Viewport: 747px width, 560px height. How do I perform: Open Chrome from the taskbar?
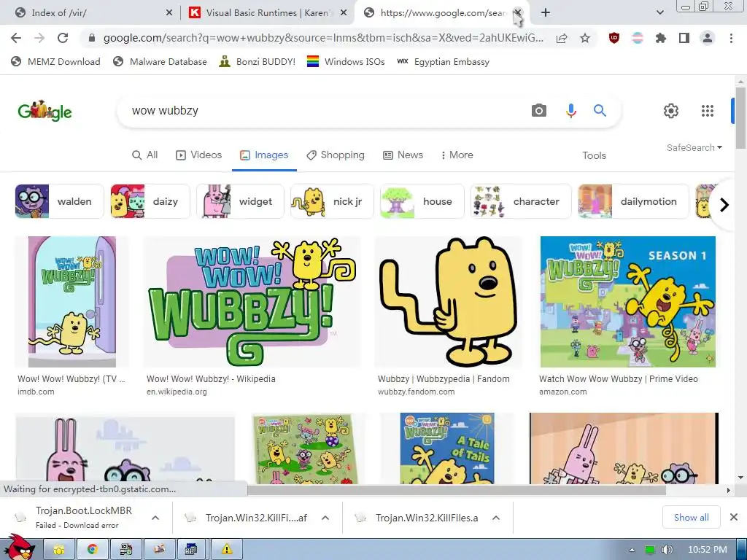click(x=93, y=550)
